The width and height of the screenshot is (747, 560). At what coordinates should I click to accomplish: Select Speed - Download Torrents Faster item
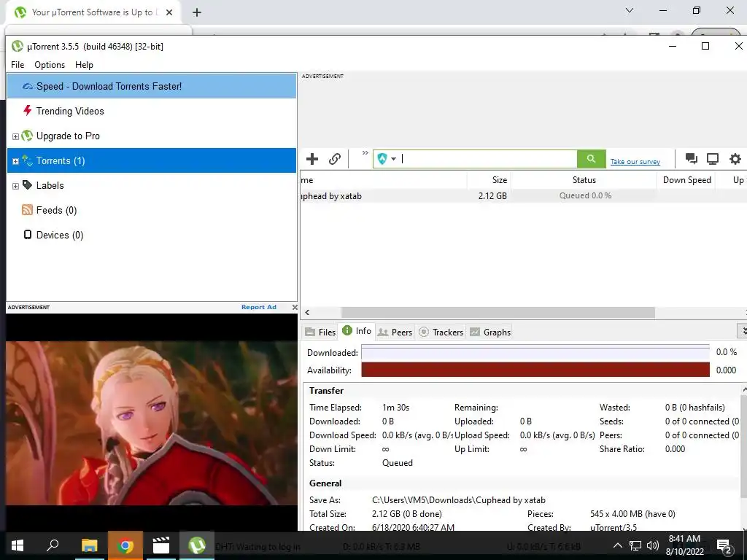(x=152, y=86)
